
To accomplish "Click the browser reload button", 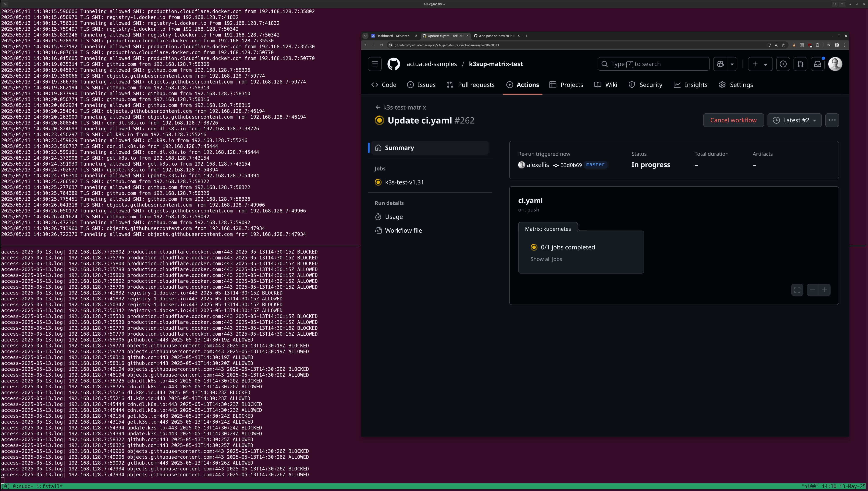I will [x=381, y=45].
